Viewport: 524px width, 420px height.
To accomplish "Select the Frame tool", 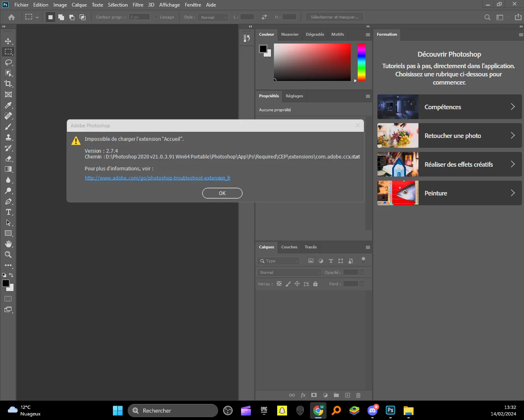I will click(x=8, y=94).
